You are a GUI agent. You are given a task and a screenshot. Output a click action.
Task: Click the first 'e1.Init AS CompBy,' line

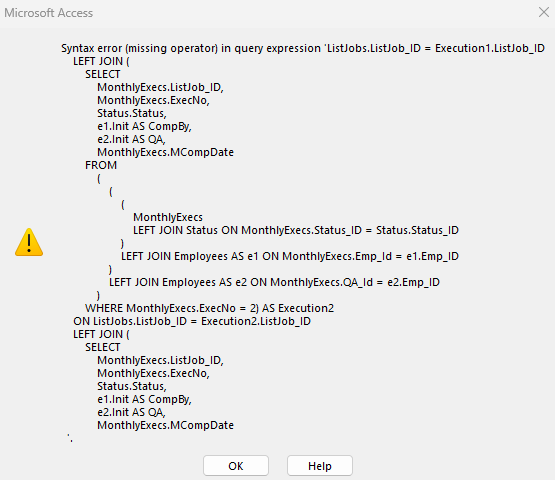pyautogui.click(x=144, y=126)
